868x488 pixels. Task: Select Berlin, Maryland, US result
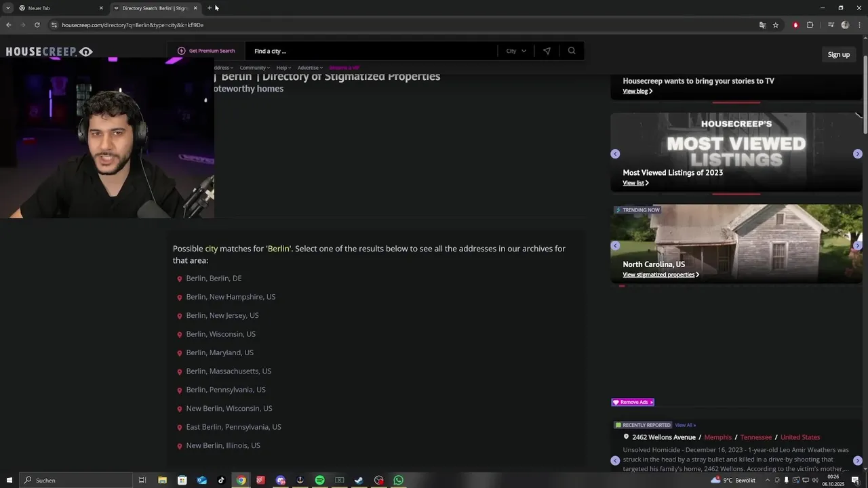coord(220,352)
